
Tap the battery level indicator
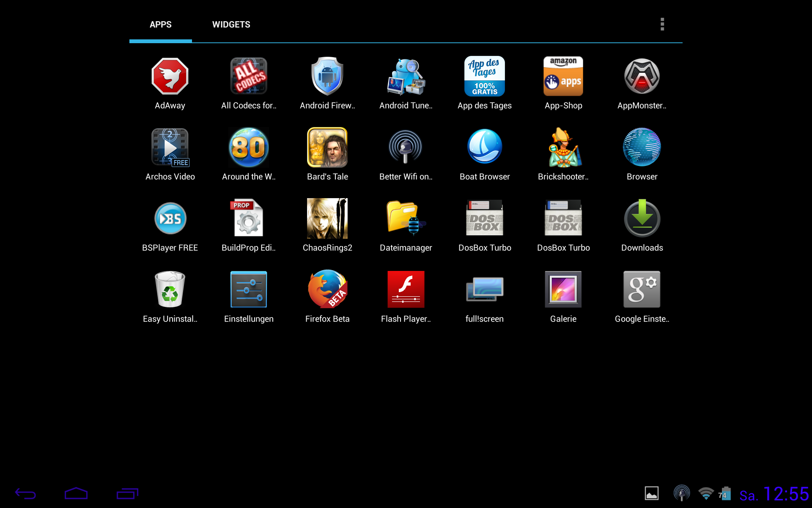725,494
